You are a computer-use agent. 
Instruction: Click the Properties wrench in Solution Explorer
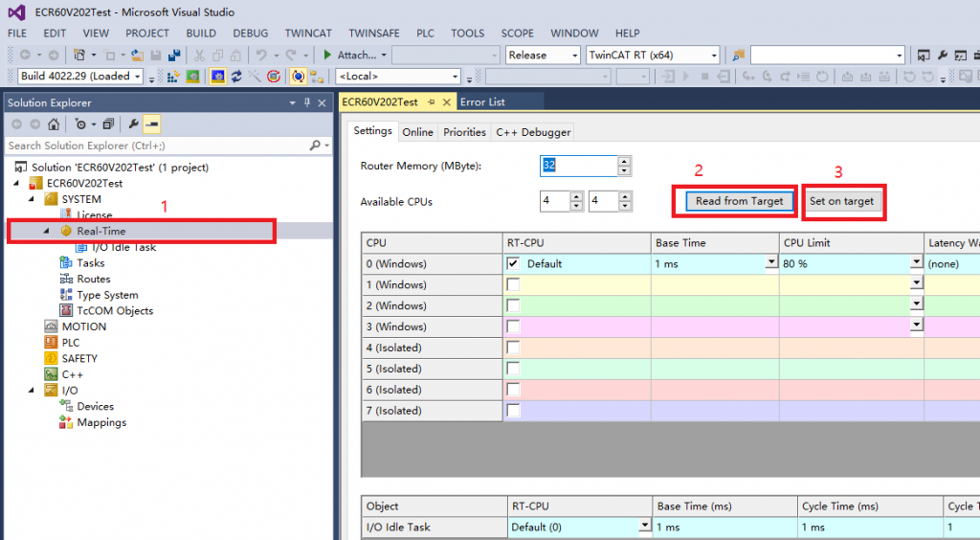tap(133, 124)
